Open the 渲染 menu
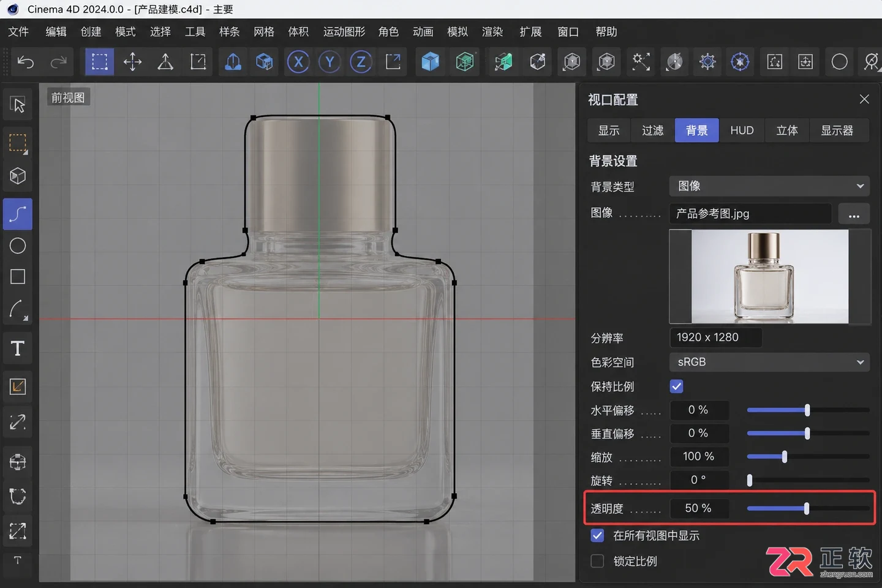This screenshot has height=588, width=882. (x=492, y=32)
